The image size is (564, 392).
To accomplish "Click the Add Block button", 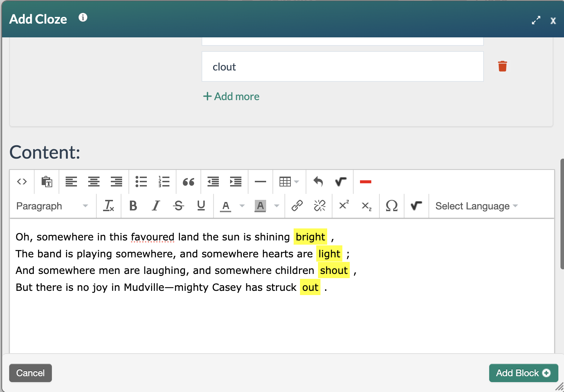I will [523, 373].
